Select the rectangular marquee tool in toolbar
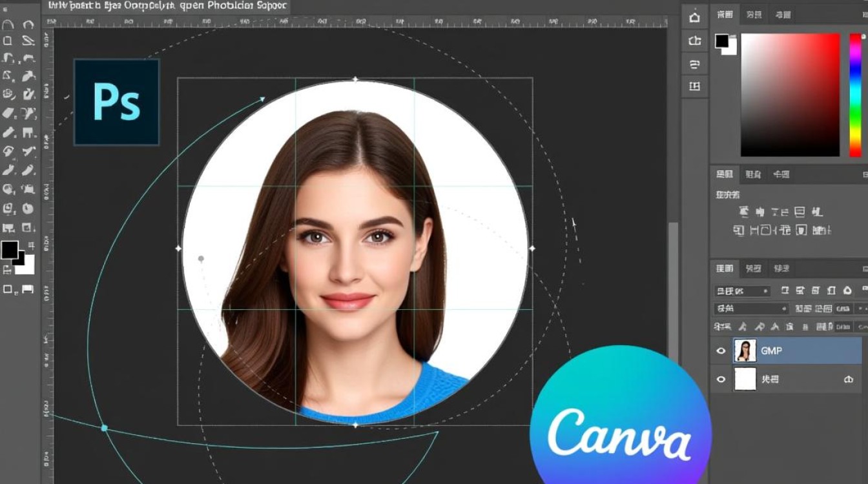Image resolution: width=868 pixels, height=484 pixels. click(8, 41)
